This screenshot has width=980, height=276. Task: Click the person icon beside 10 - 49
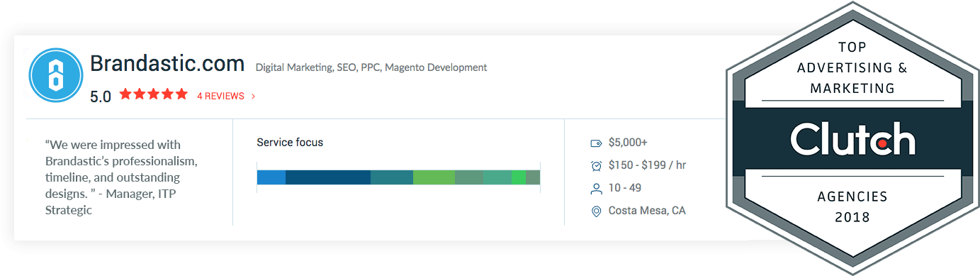(596, 188)
